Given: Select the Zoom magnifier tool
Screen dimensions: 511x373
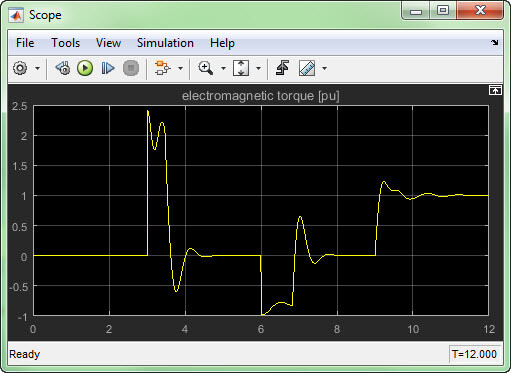Looking at the screenshot, I should click(x=206, y=68).
